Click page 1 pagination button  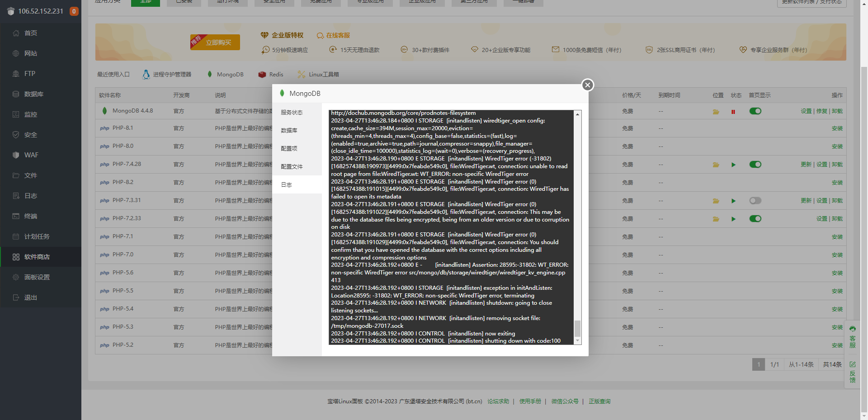[x=759, y=364]
